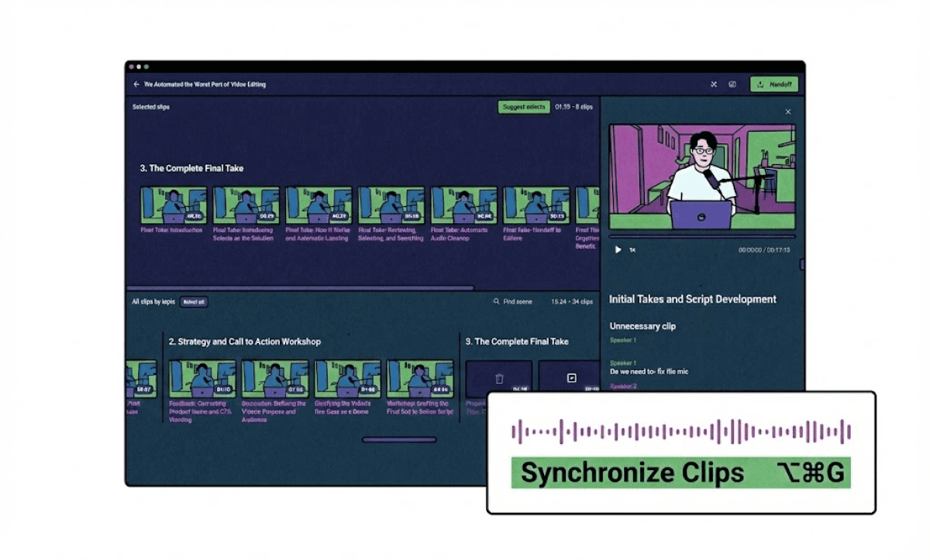Open the picture-in-picture view icon
Viewport: 930px width, 560px height.
tap(732, 84)
